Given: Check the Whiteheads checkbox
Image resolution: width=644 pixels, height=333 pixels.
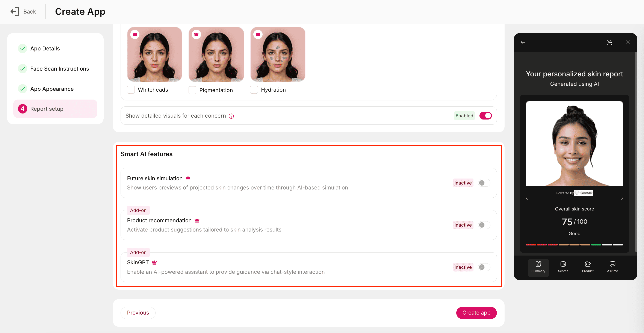Looking at the screenshot, I should [x=131, y=90].
